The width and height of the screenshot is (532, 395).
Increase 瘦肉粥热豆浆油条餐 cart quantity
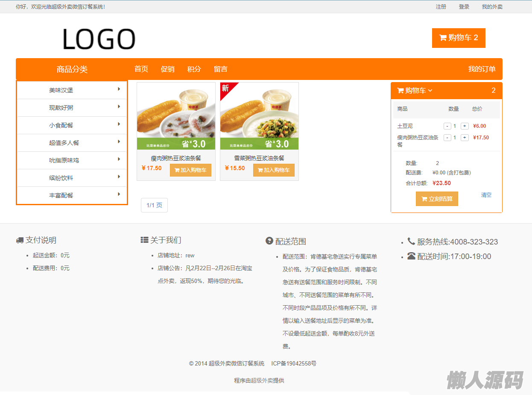click(x=465, y=138)
